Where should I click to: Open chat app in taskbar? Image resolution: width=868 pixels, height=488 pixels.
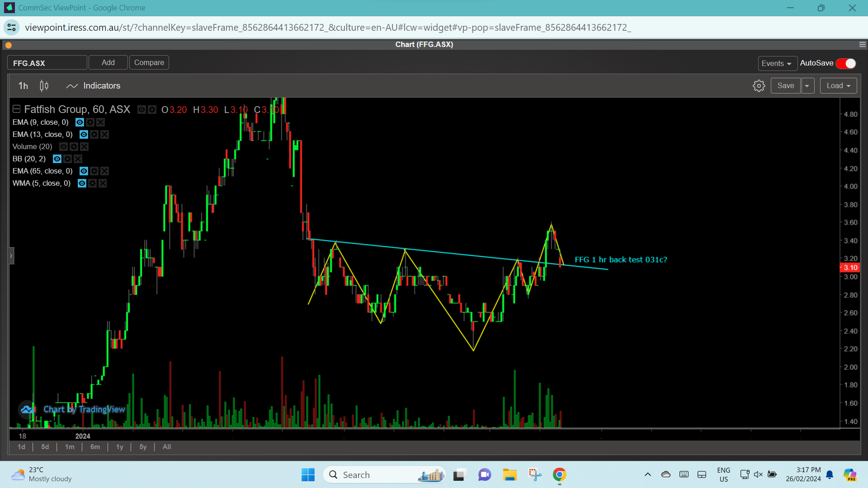(x=485, y=475)
